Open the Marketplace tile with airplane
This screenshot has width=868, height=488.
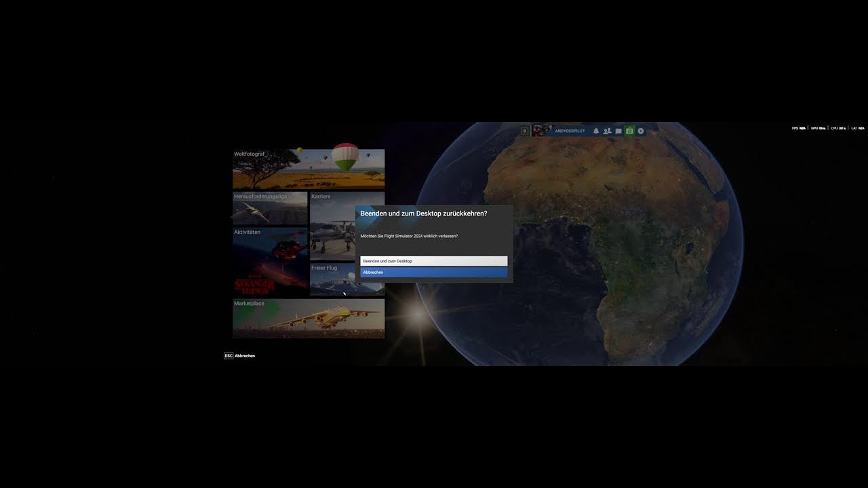(309, 319)
